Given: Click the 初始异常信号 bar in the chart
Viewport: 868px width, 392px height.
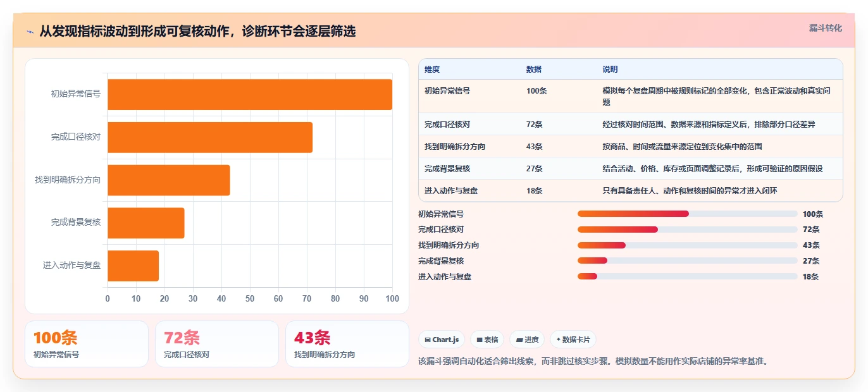Looking at the screenshot, I should point(250,94).
